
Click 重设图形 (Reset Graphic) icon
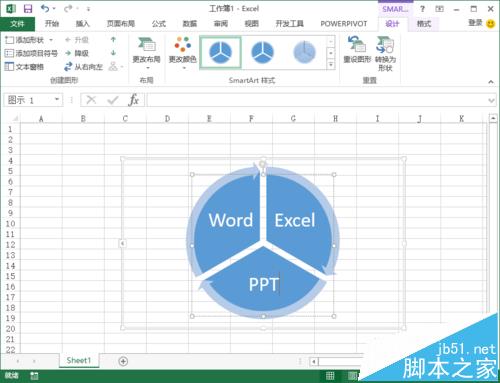pos(357,50)
